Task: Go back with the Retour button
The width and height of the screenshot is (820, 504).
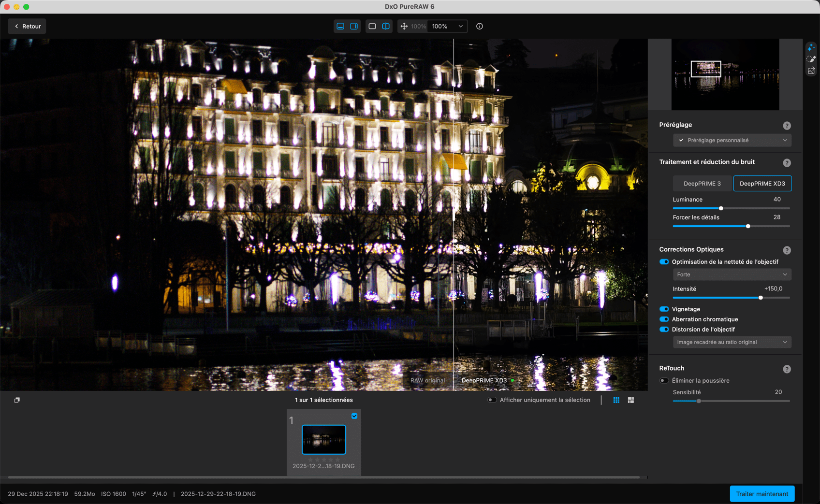Action: click(x=27, y=26)
